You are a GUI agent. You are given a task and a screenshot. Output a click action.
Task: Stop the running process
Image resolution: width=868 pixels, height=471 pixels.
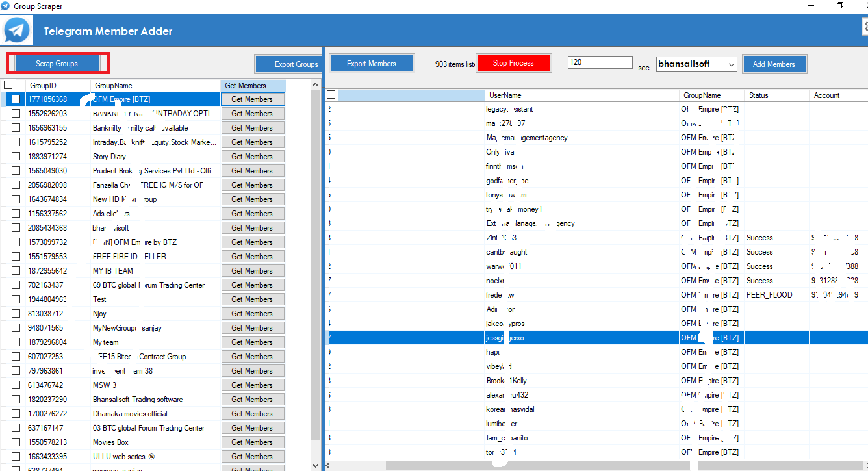point(513,63)
